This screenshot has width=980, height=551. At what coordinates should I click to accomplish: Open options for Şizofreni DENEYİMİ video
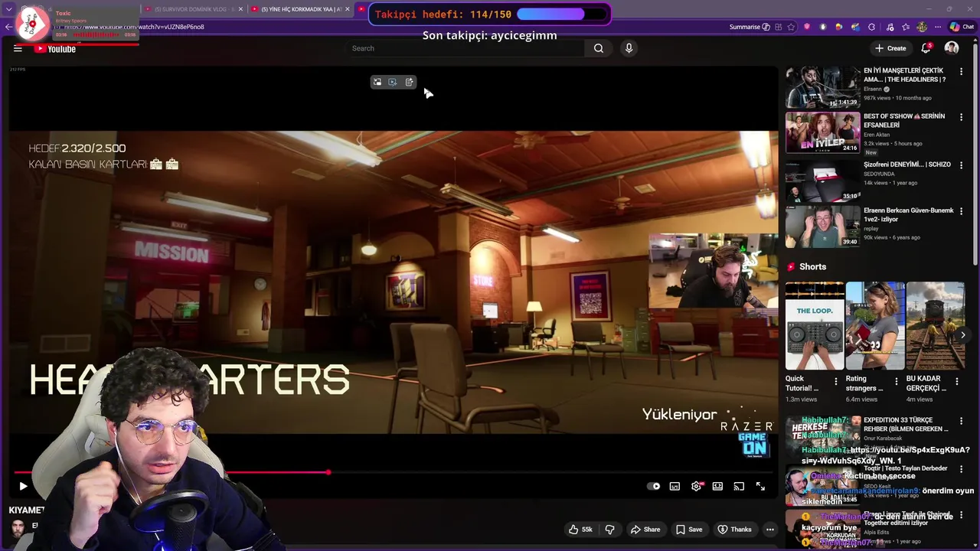tap(962, 165)
